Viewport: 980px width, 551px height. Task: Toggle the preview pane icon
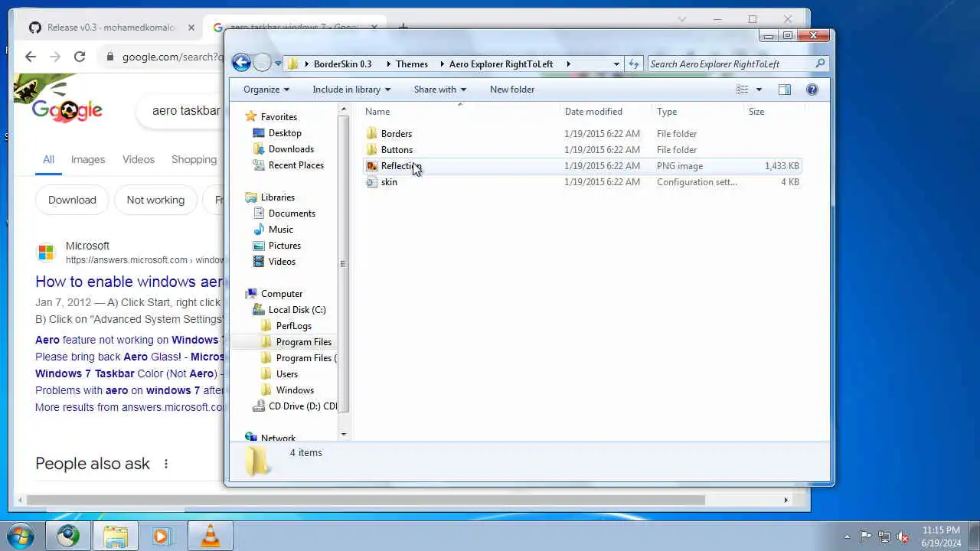click(x=785, y=90)
